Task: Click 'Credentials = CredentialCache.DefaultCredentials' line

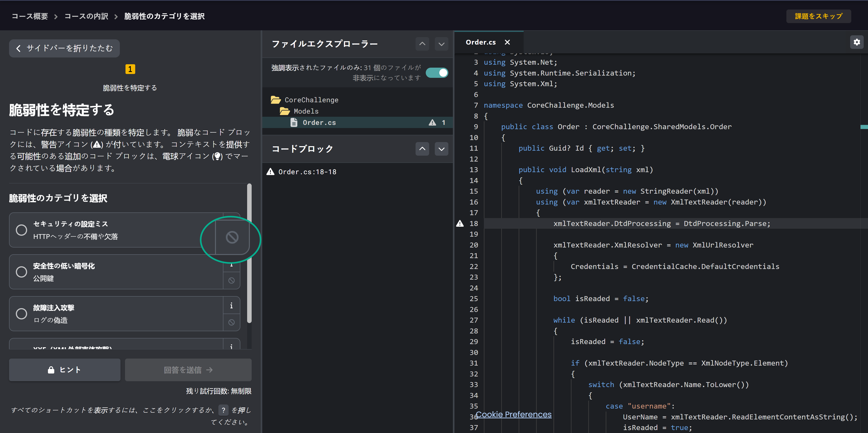Action: (675, 266)
